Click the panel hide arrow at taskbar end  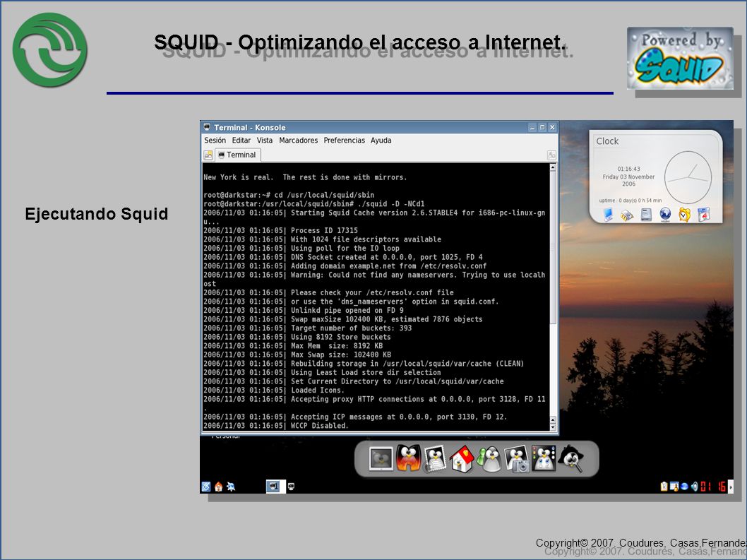point(731,487)
